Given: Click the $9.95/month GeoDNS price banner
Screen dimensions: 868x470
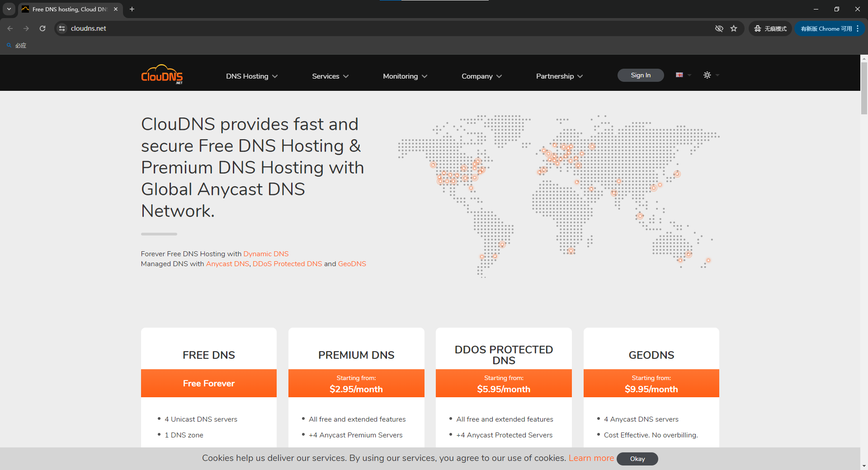Looking at the screenshot, I should point(651,383).
